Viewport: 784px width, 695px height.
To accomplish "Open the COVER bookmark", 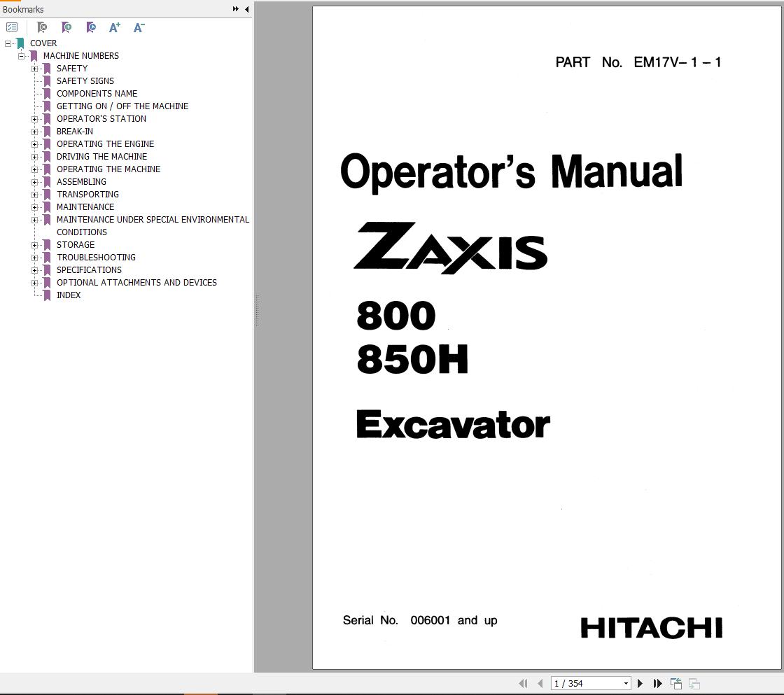I will tap(43, 43).
